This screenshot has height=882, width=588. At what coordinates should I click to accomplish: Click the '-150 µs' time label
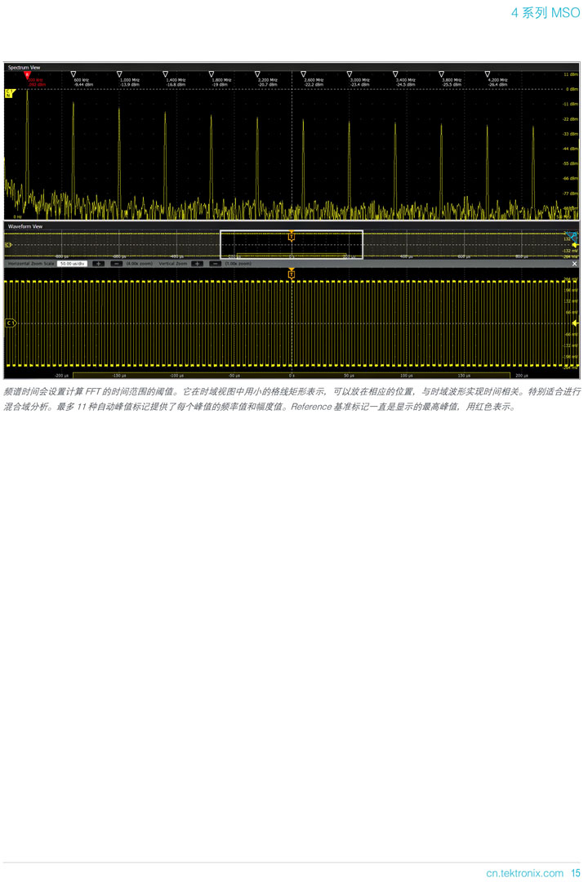coord(118,375)
